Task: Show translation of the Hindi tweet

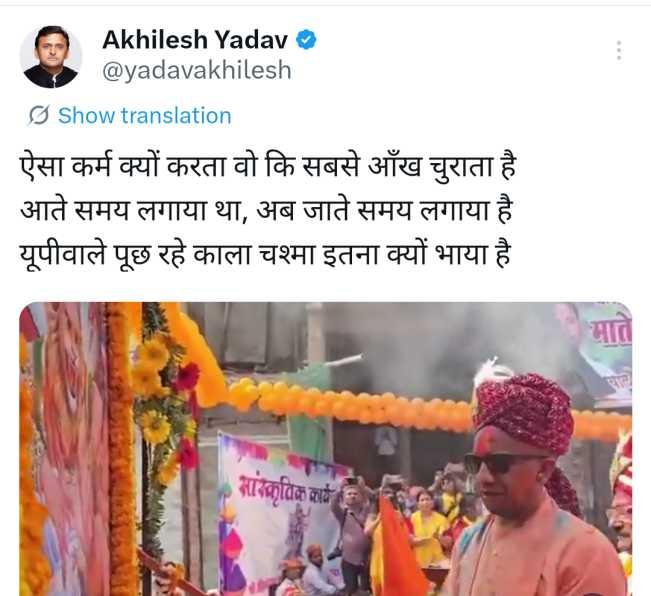Action: coord(144,115)
